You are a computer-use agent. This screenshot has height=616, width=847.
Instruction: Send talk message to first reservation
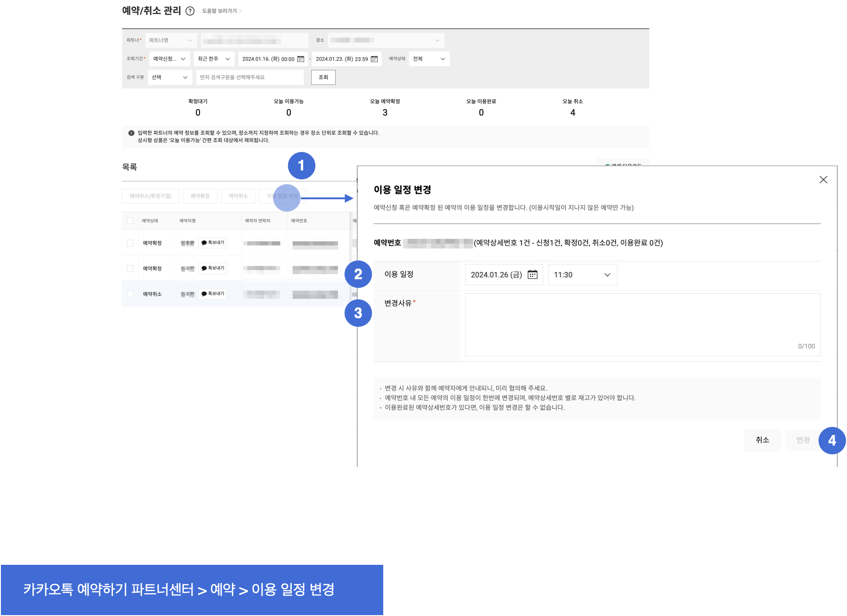coord(213,243)
